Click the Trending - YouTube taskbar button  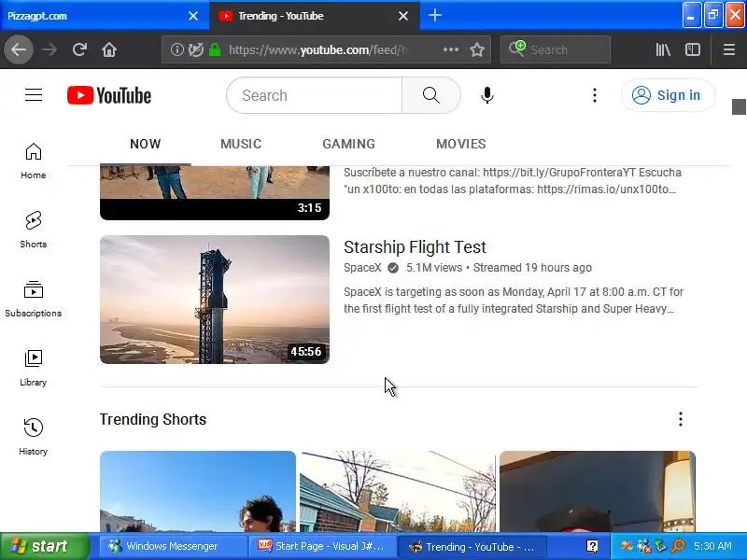pyautogui.click(x=471, y=546)
